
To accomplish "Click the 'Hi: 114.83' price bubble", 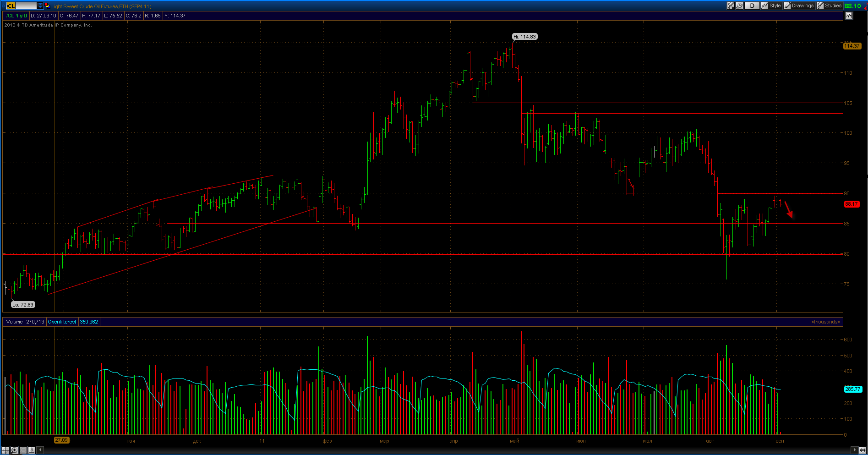I will (524, 37).
